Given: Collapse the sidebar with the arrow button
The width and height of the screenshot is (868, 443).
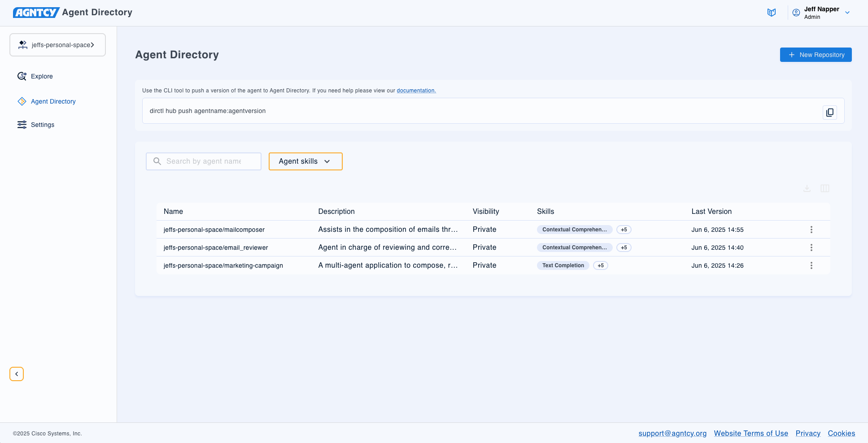Looking at the screenshot, I should (17, 374).
